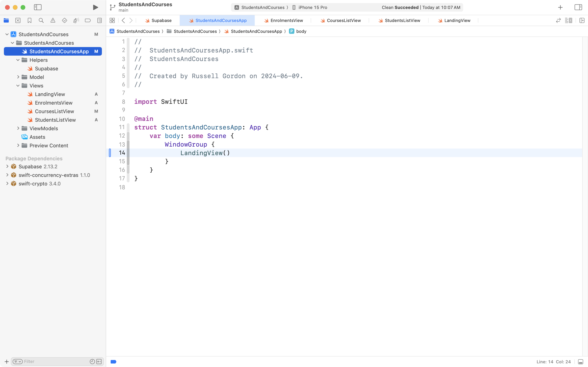This screenshot has width=588, height=367.
Task: Open the Issue navigator warning icon
Action: pyautogui.click(x=53, y=20)
